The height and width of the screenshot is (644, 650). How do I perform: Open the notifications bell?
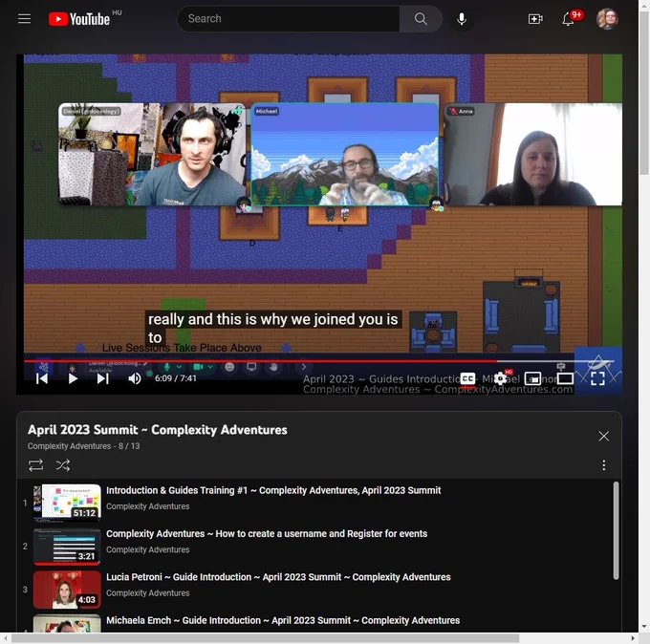coord(569,19)
